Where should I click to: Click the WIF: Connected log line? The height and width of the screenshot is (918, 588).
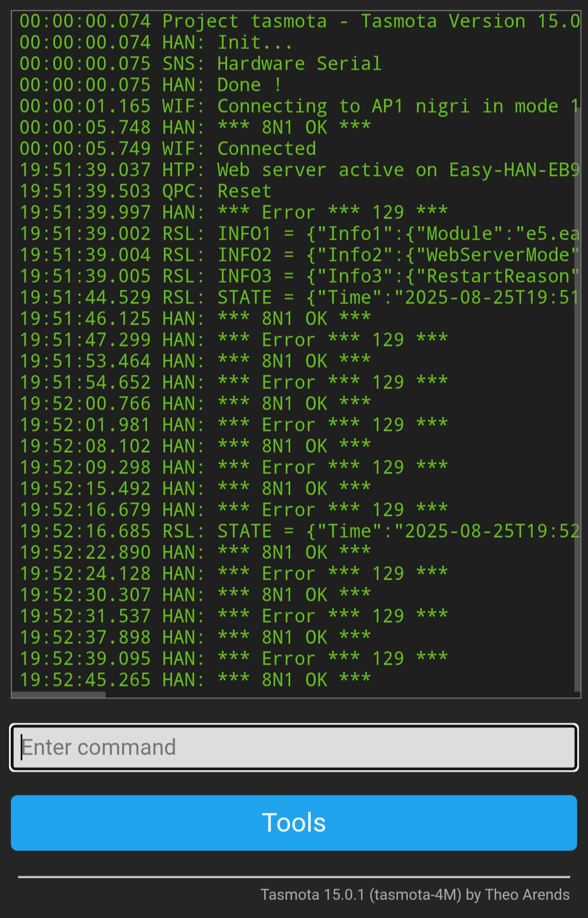[x=168, y=149]
